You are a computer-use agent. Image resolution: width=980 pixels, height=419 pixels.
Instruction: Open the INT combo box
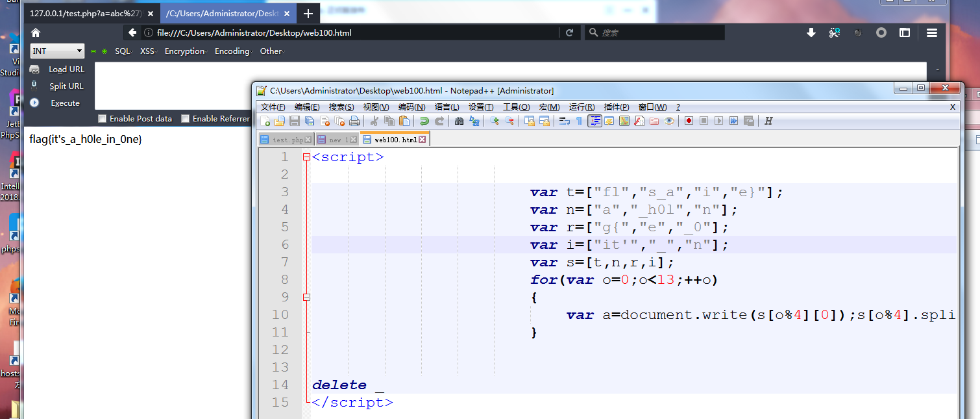[57, 51]
